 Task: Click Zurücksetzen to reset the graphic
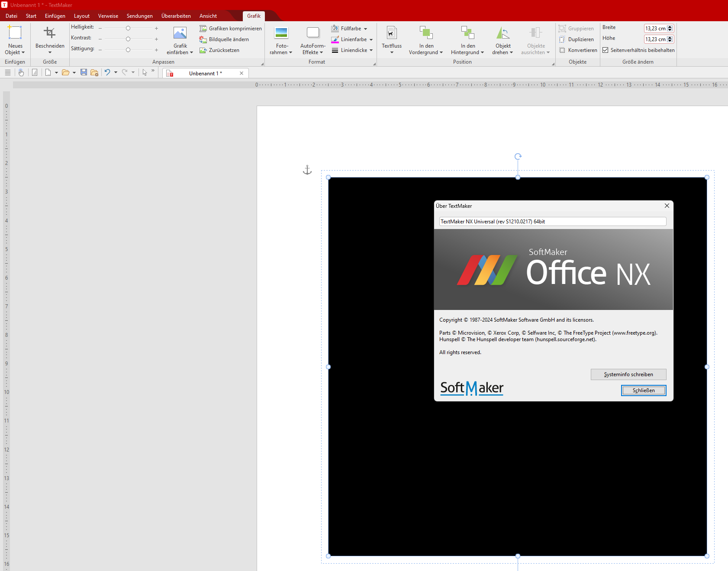[219, 50]
